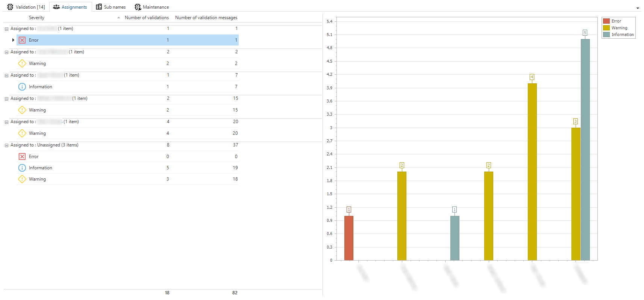This screenshot has height=300, width=644.
Task: Click the total validations value 18
Action: click(167, 293)
